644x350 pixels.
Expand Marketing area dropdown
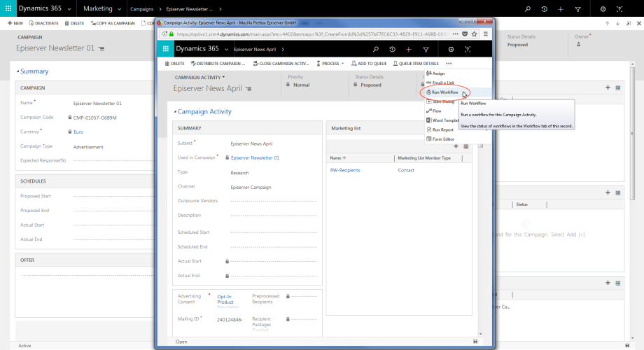[x=119, y=8]
